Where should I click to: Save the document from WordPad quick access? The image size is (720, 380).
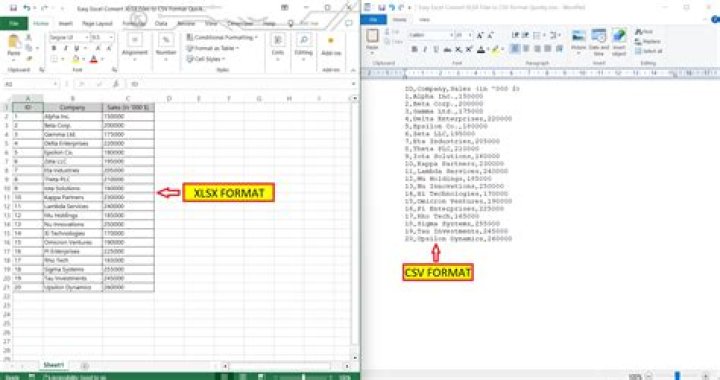tap(382, 8)
